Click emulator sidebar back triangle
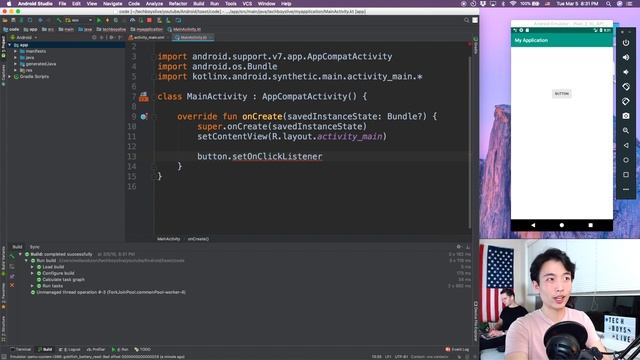The height and width of the screenshot is (360, 640). pyautogui.click(x=626, y=145)
